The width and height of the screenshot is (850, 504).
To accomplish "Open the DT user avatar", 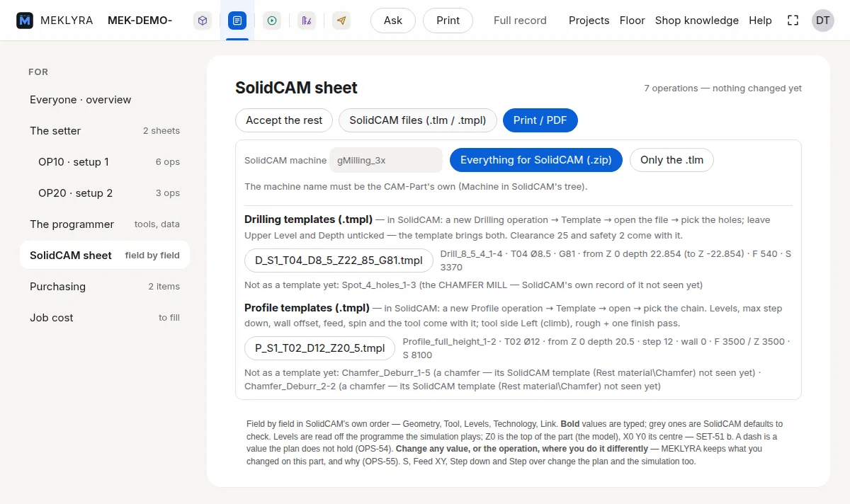I will click(822, 21).
